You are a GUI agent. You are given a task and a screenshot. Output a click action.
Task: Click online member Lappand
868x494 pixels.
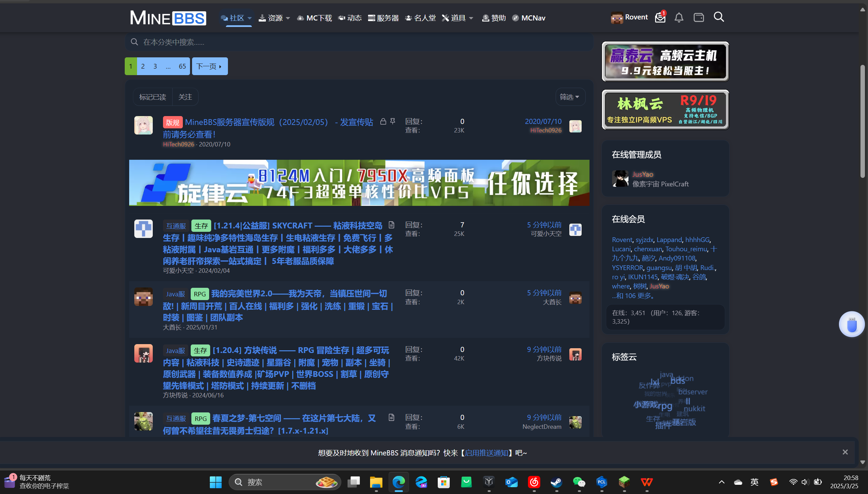(669, 240)
